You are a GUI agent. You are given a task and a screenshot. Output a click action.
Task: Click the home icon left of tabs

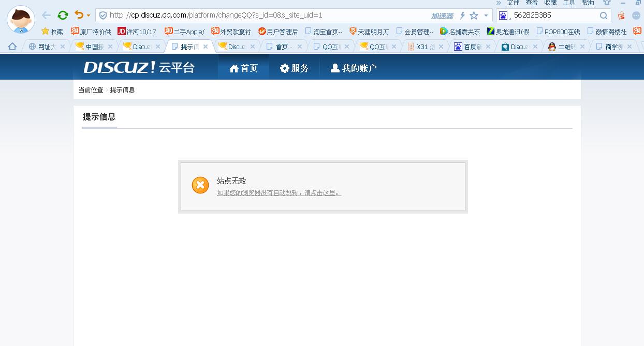coord(12,47)
